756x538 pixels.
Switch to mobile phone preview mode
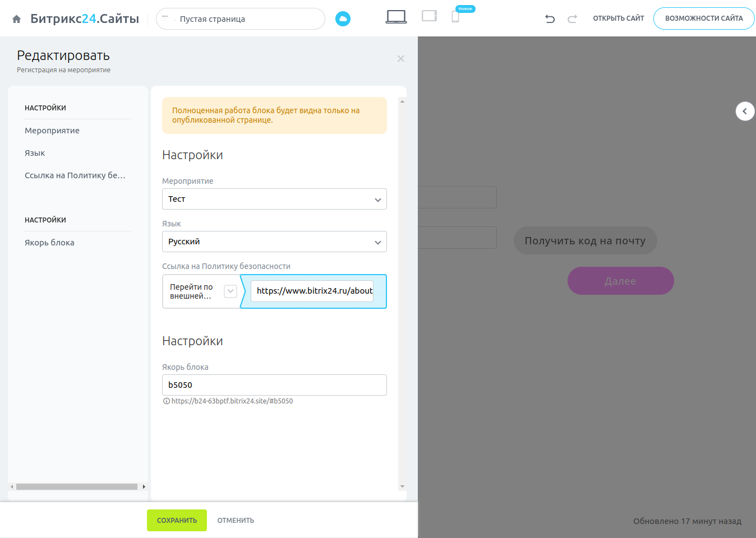[x=455, y=17]
